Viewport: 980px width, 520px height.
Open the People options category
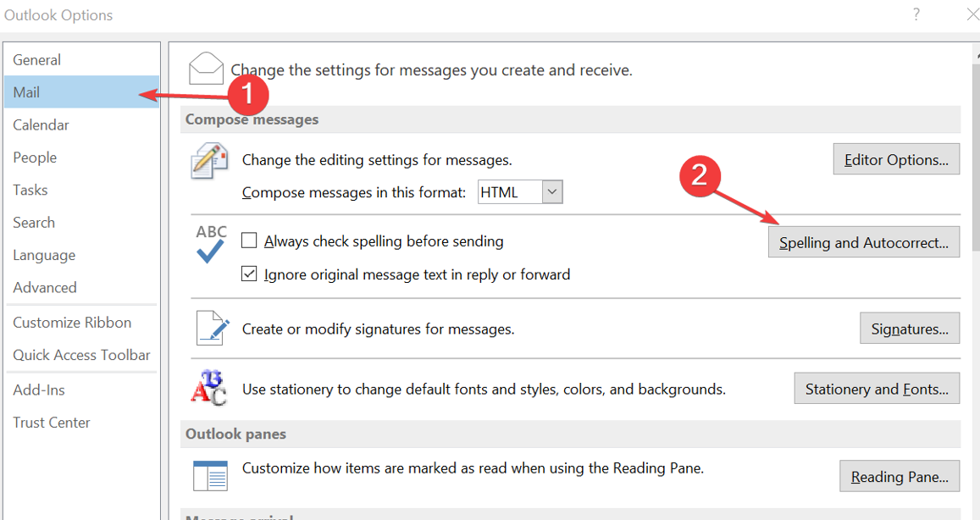click(x=81, y=158)
